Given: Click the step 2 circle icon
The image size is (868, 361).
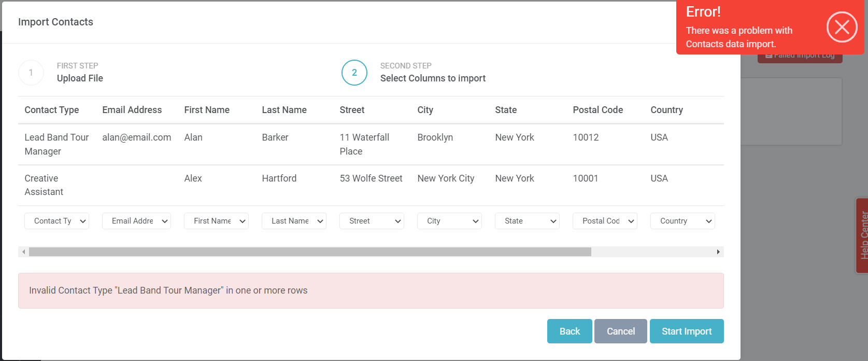Looking at the screenshot, I should (354, 73).
